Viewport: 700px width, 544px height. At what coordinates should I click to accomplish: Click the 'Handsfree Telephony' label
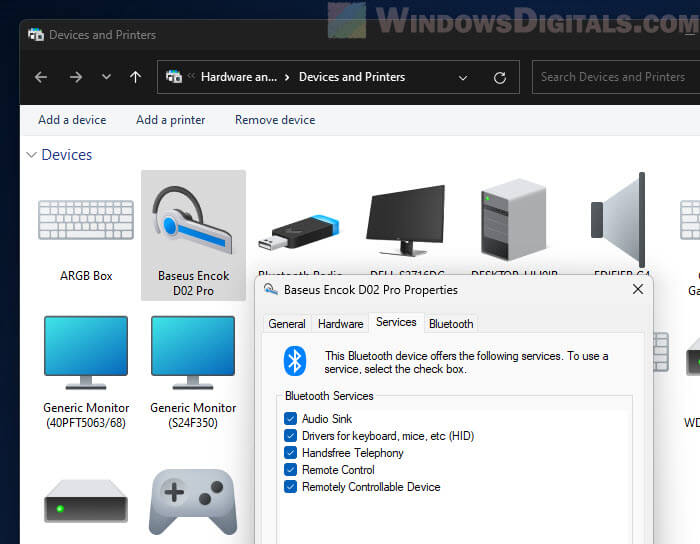(353, 453)
